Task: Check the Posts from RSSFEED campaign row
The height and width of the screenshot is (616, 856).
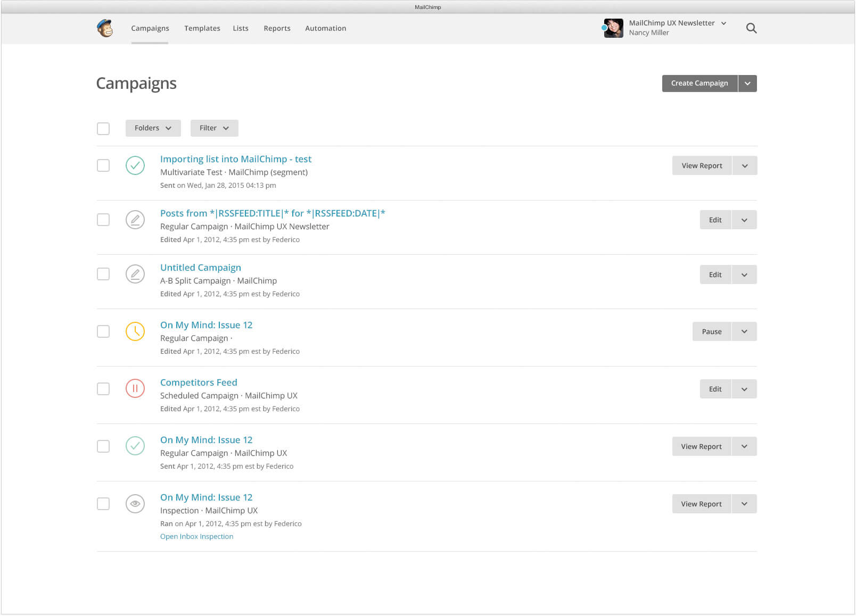Action: 103,220
